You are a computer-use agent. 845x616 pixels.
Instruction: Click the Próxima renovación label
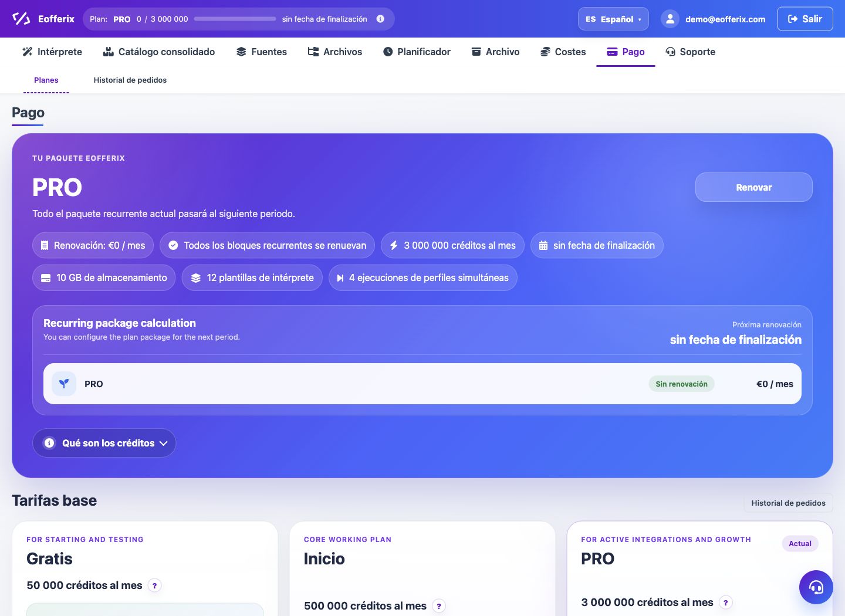pyautogui.click(x=766, y=324)
